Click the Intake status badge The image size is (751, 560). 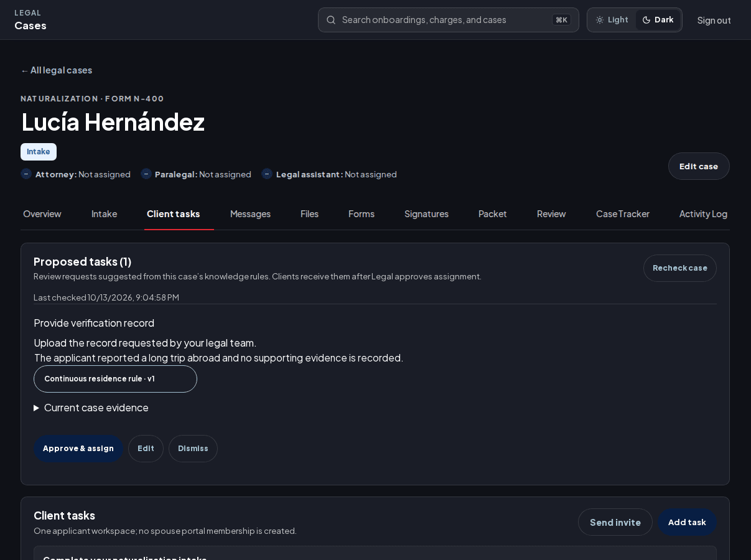click(39, 152)
